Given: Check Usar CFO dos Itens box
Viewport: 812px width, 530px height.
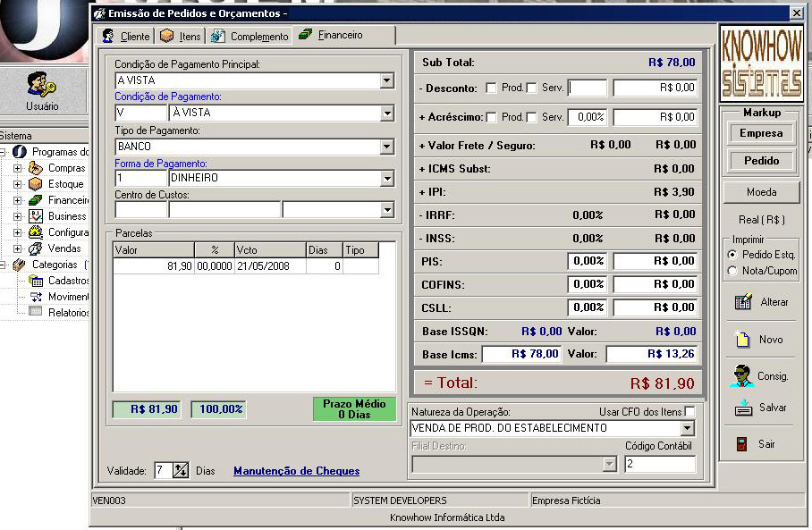Looking at the screenshot, I should pyautogui.click(x=689, y=411).
